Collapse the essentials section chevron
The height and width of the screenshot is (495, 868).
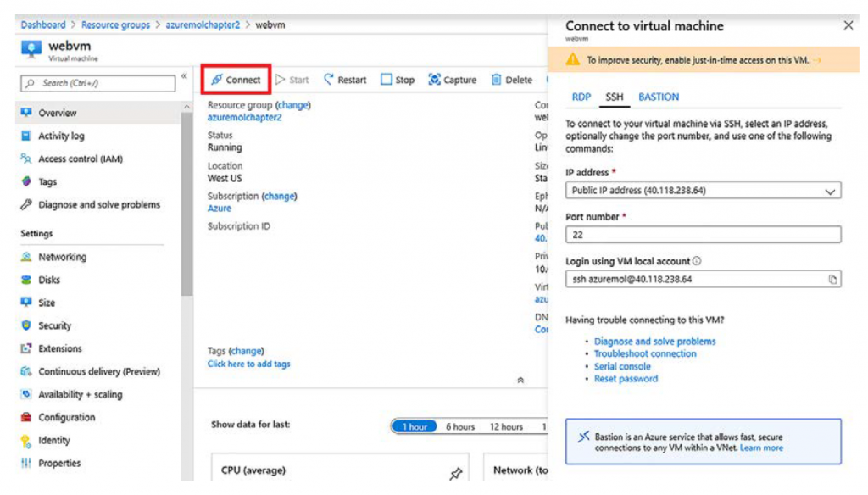click(520, 381)
